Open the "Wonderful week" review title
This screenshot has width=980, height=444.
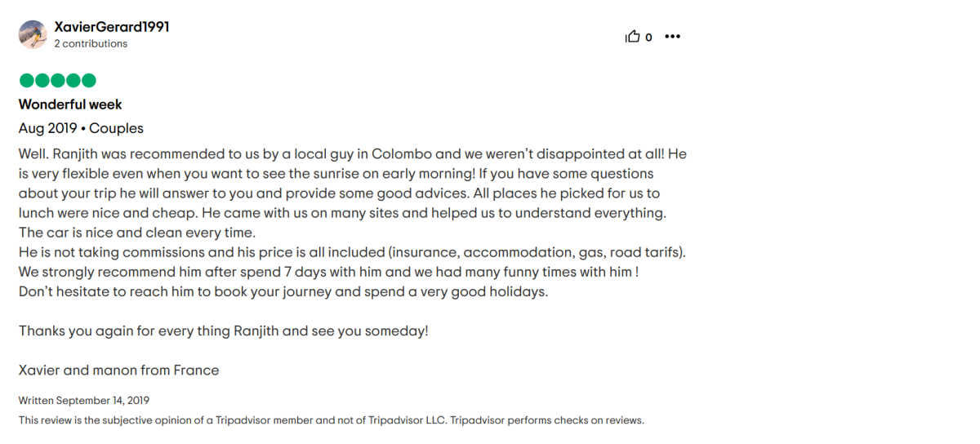pyautogui.click(x=70, y=104)
